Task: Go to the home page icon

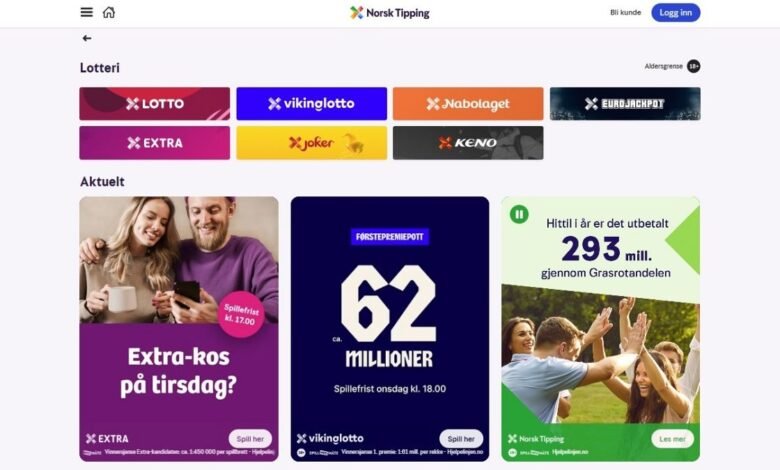Action: coord(109,12)
